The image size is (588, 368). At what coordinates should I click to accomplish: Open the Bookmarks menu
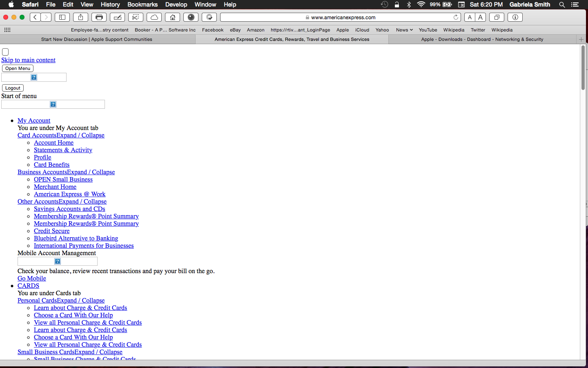coord(143,4)
